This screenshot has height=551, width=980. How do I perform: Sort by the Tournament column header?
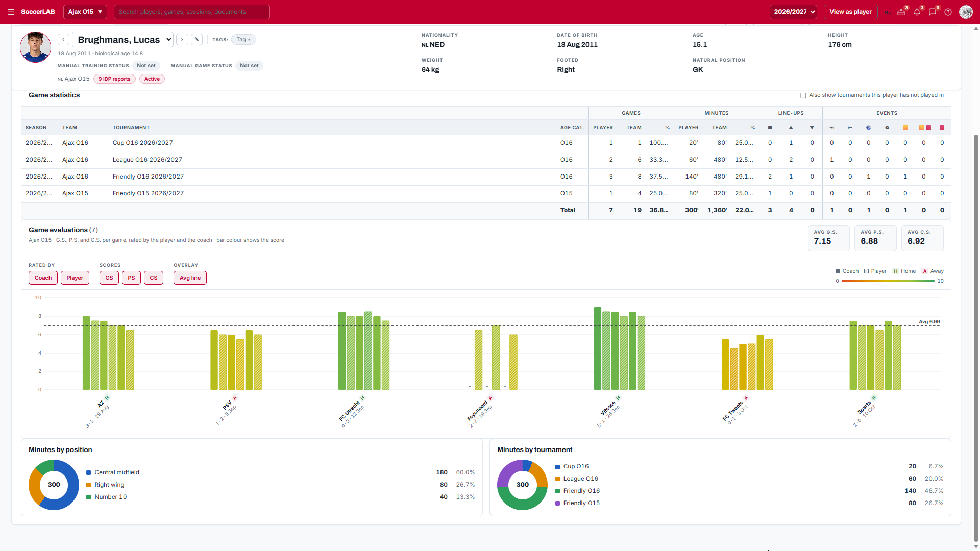(131, 128)
